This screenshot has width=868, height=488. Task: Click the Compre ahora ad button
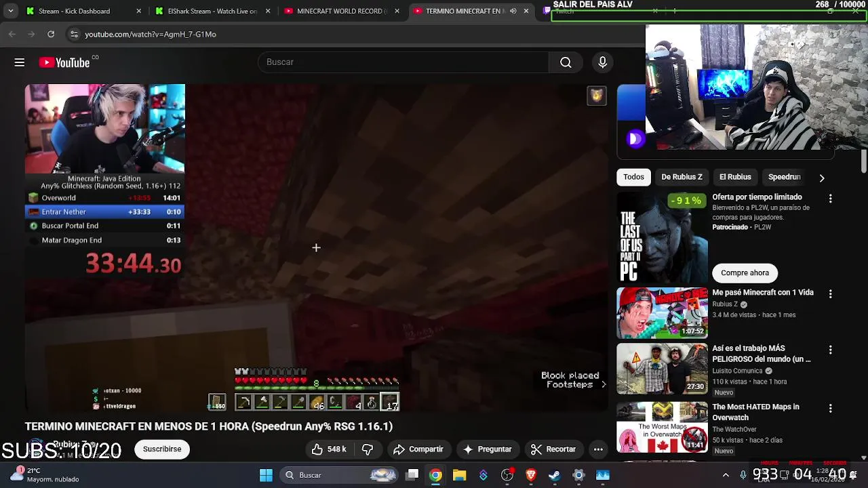(x=745, y=272)
